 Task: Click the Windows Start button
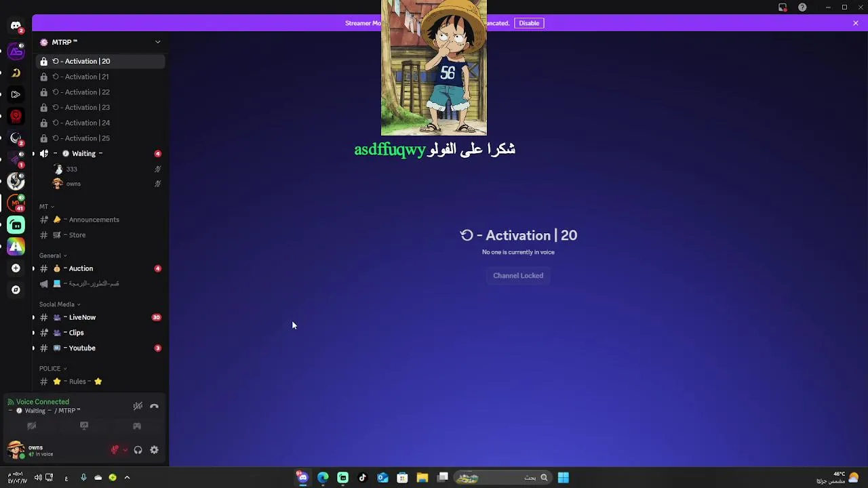tap(563, 478)
